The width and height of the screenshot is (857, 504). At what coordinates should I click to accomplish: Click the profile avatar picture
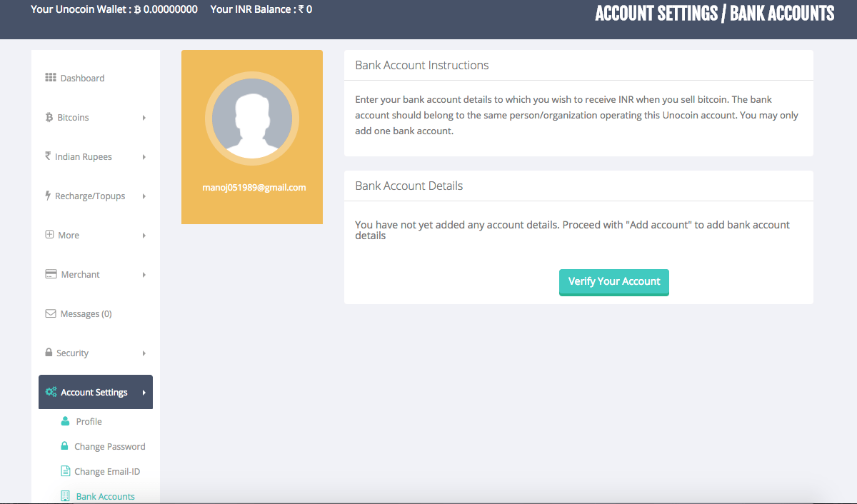[252, 119]
